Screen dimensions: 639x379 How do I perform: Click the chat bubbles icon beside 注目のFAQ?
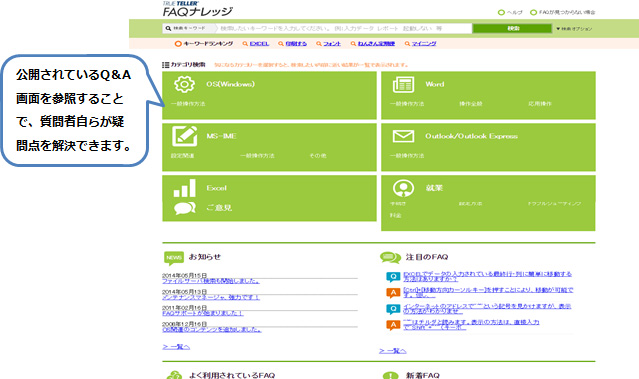point(390,258)
